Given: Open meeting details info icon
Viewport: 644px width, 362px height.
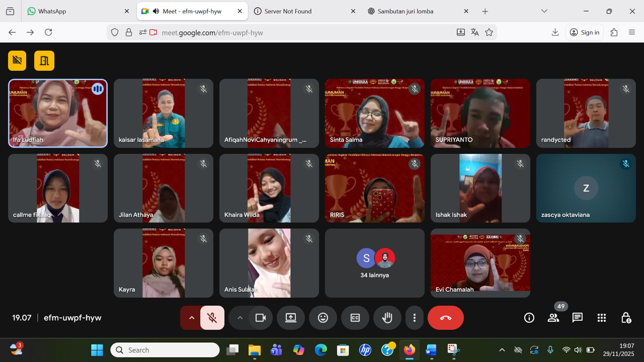Looking at the screenshot, I should pos(529,318).
